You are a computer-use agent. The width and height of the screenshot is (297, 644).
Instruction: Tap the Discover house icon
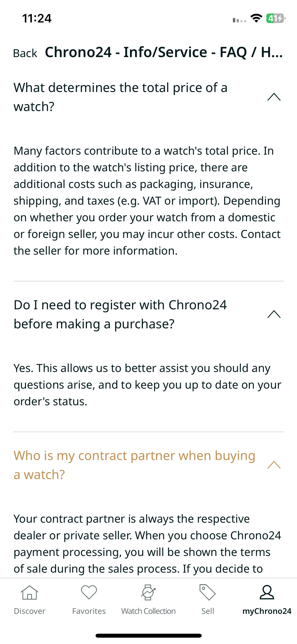point(30,592)
